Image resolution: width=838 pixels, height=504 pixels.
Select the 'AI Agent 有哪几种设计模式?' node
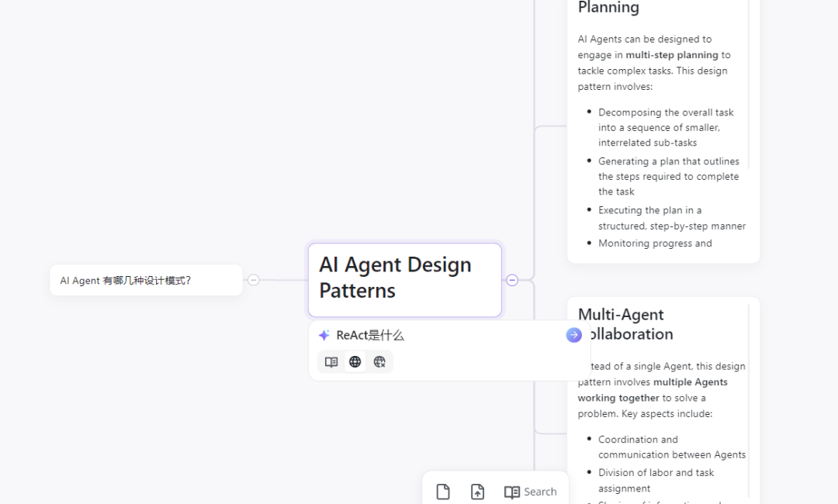click(x=146, y=281)
